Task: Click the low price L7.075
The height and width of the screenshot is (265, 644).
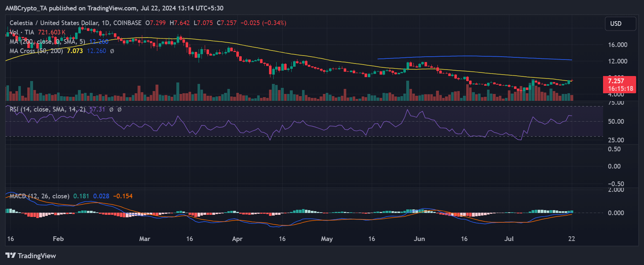Action: [203, 23]
